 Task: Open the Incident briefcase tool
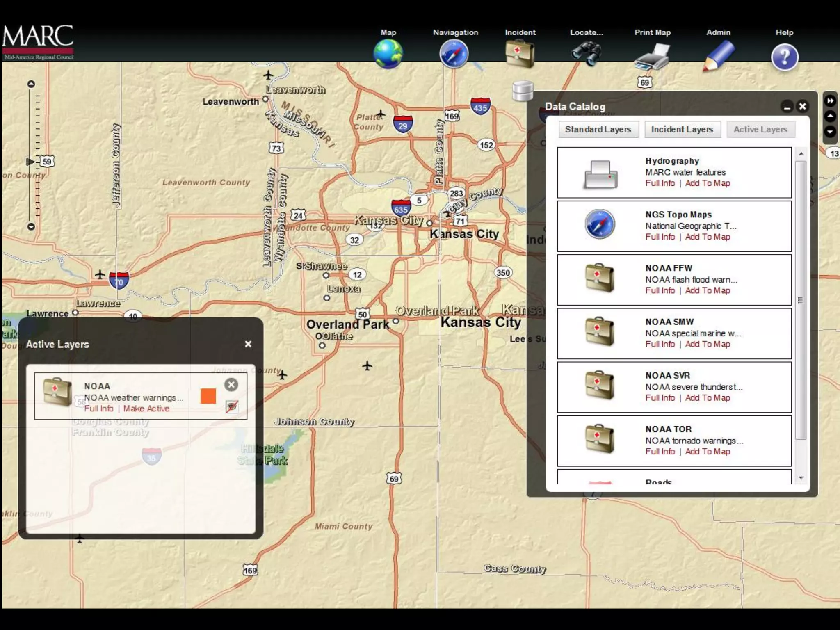[520, 54]
